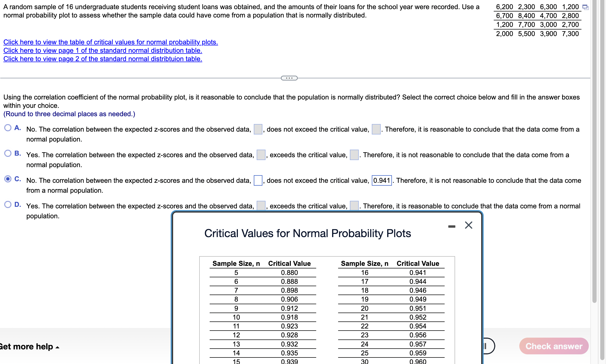Image resolution: width=606 pixels, height=364 pixels.
Task: Click the data value 7,300
Action: pyautogui.click(x=570, y=34)
